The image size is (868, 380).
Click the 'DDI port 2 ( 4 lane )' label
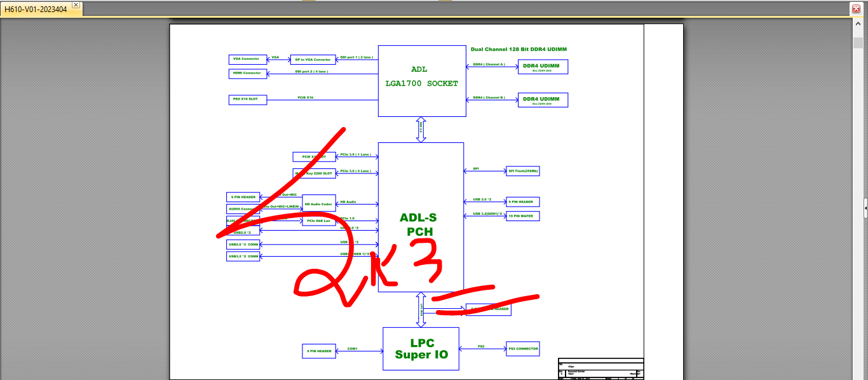coord(311,72)
